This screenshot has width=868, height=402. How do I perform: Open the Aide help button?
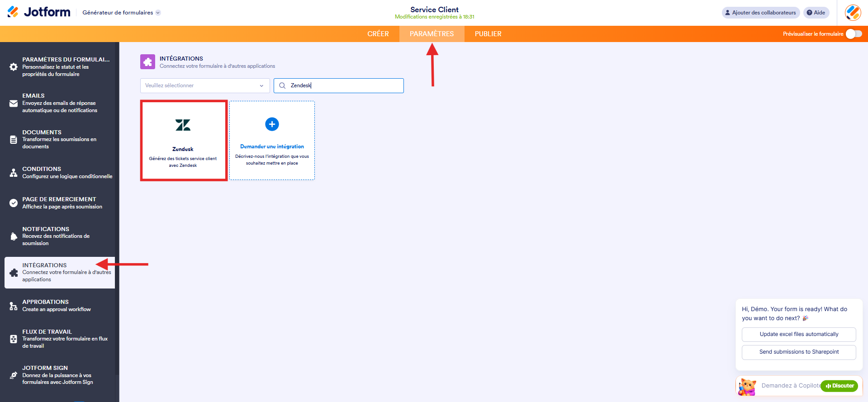816,13
